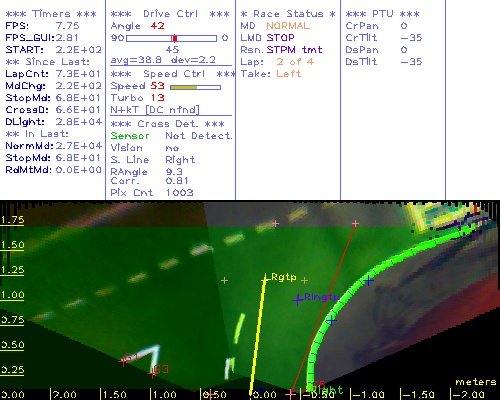The image size is (500, 400).
Task: Click the pink cross at red line top
Action: [355, 223]
